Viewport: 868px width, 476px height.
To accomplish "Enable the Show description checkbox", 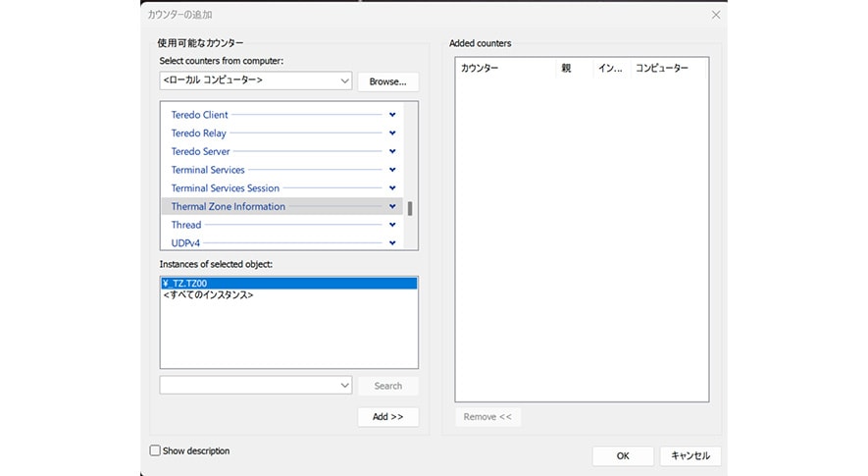I will tap(155, 451).
